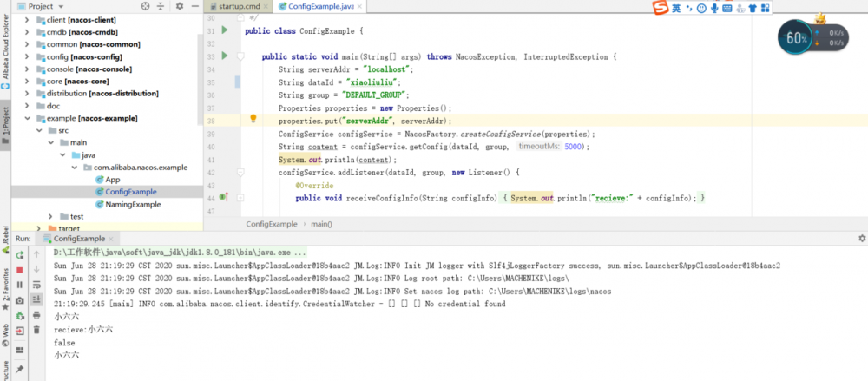The image size is (868, 381).
Task: Expand the doc folder
Action: [26, 106]
